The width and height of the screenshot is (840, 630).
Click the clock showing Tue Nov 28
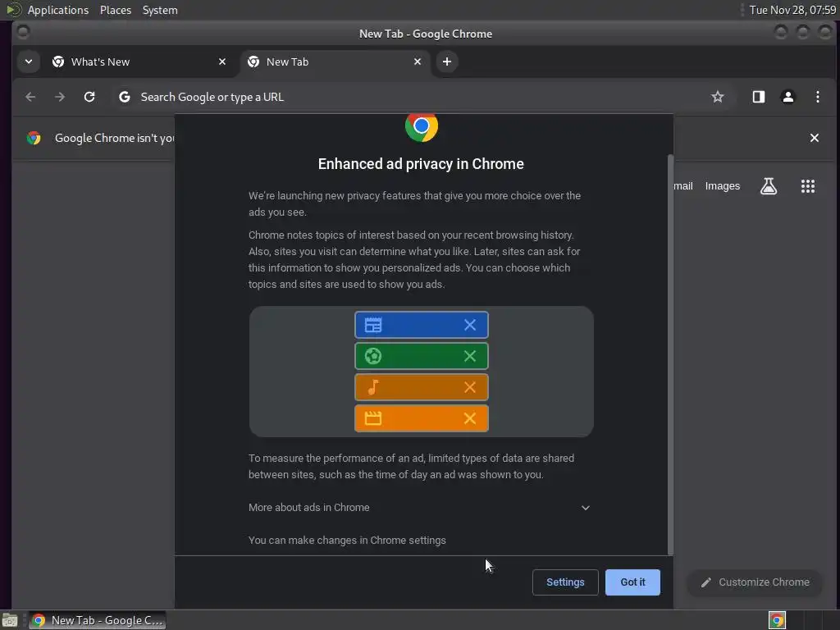click(x=792, y=10)
